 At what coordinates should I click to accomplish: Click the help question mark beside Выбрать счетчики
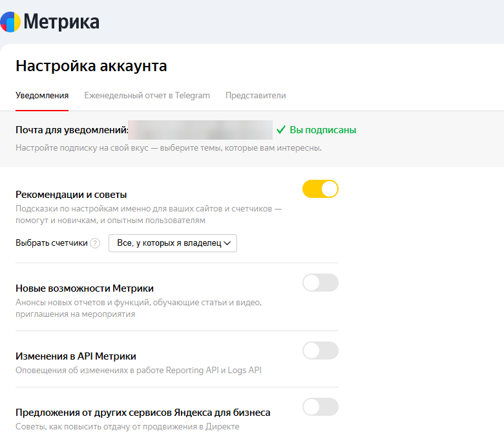[95, 243]
